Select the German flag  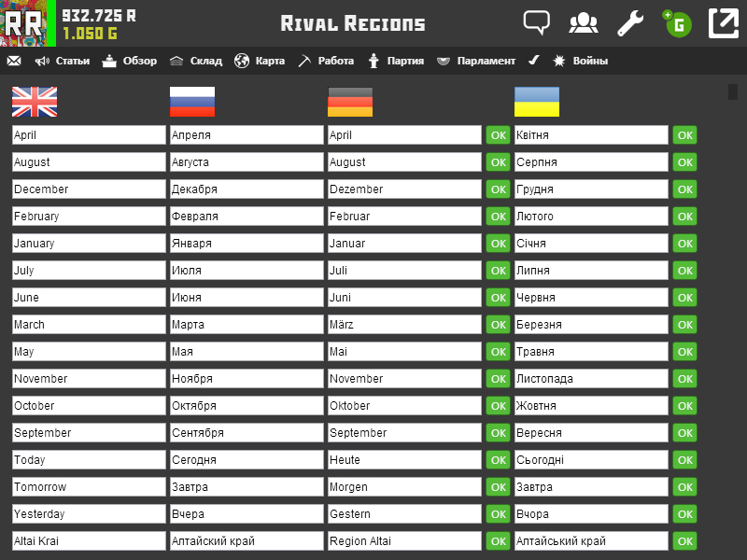350,102
